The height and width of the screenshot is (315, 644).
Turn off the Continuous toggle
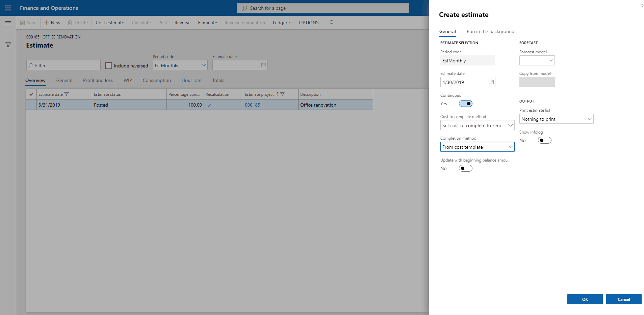coord(465,104)
